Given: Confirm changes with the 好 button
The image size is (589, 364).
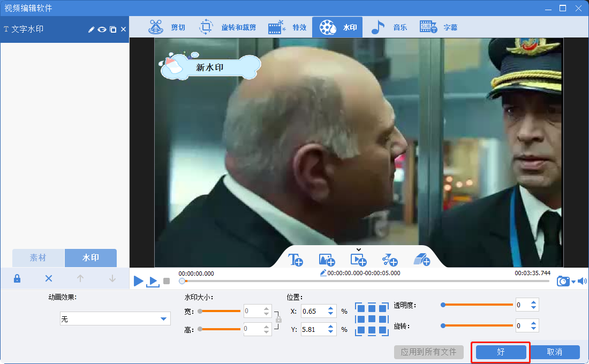Looking at the screenshot, I should click(x=501, y=352).
